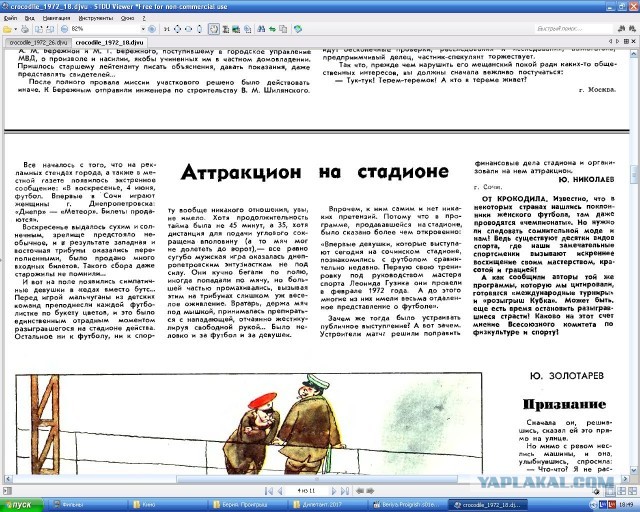Expand the recent files arrow next to Open
This screenshot has height=512, width=640.
(16, 29)
